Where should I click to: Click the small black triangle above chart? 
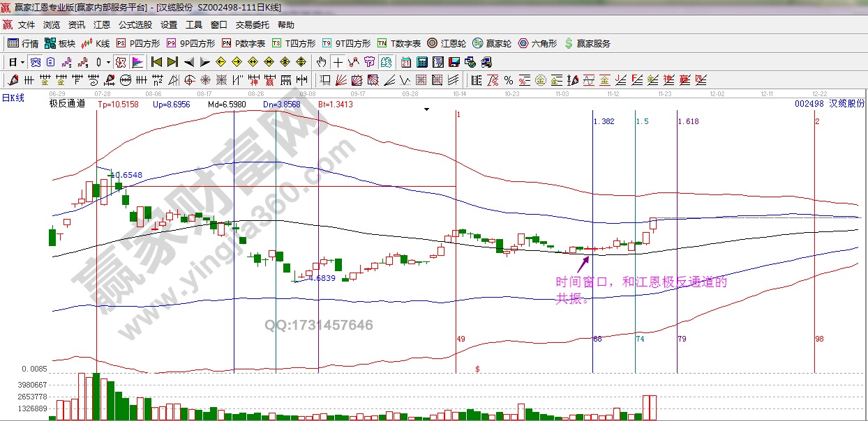point(426,109)
